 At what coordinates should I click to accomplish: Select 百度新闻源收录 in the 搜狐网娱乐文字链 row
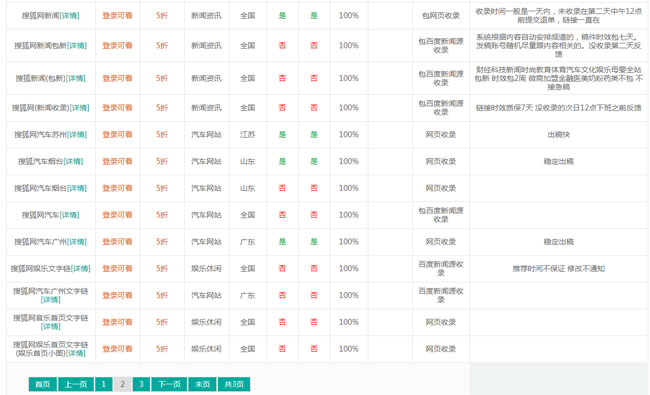[441, 269]
